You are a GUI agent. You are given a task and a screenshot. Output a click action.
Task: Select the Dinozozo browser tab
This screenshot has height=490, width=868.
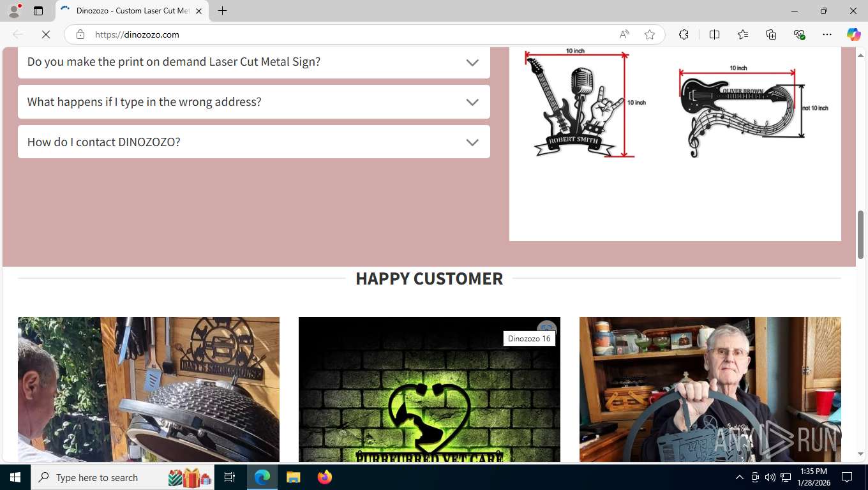(x=132, y=11)
